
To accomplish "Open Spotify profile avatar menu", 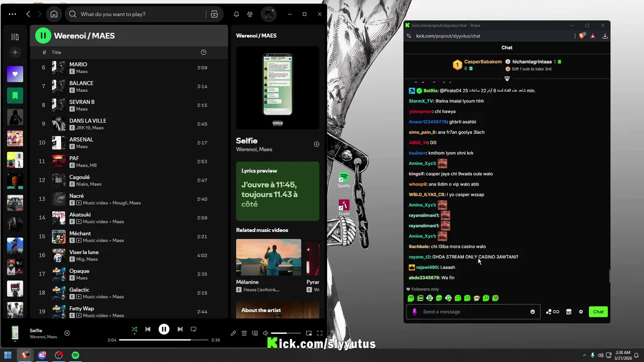I will click(x=268, y=14).
